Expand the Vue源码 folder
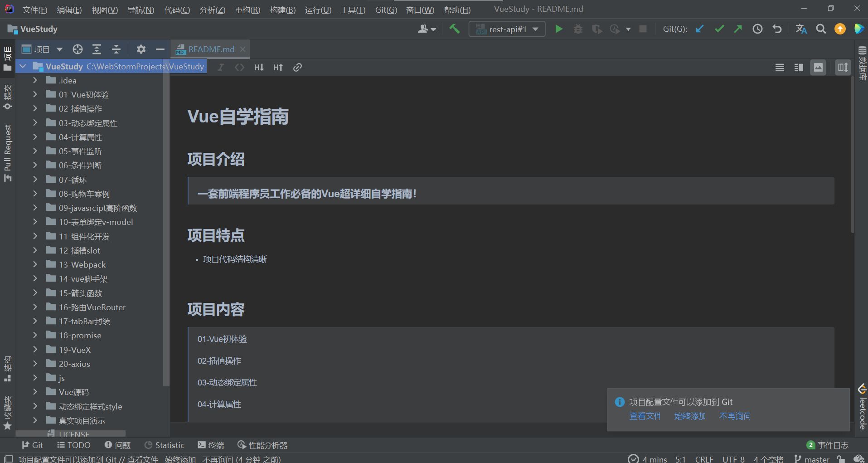Screen dimensions: 868x463 tap(35, 392)
